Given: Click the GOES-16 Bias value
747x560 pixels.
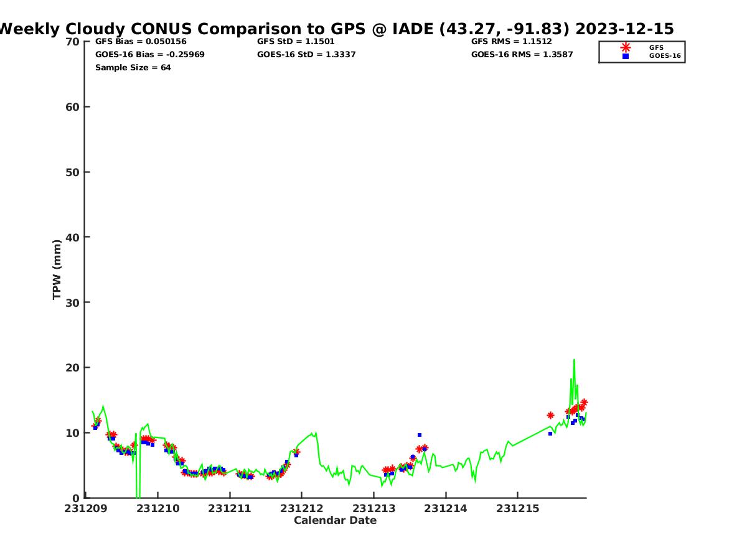Looking at the screenshot, I should [149, 55].
